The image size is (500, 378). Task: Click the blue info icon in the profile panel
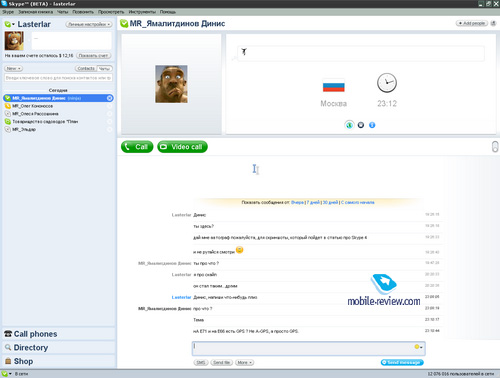pyautogui.click(x=372, y=125)
